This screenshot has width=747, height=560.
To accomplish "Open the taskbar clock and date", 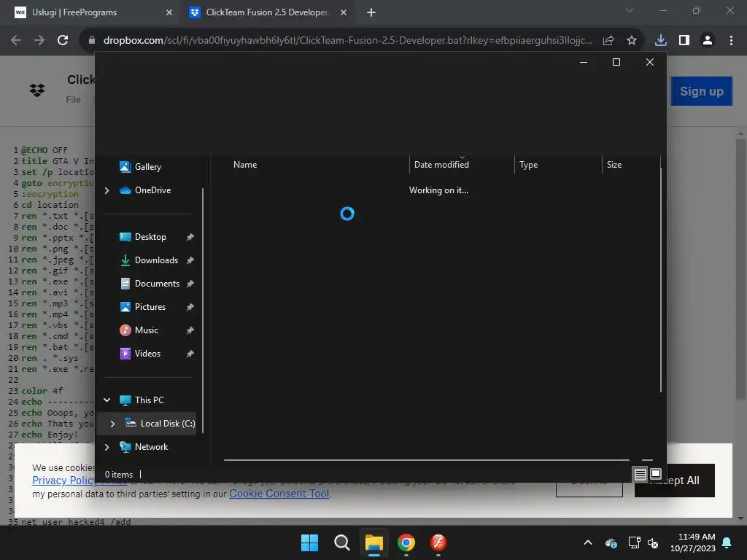I will 693,542.
